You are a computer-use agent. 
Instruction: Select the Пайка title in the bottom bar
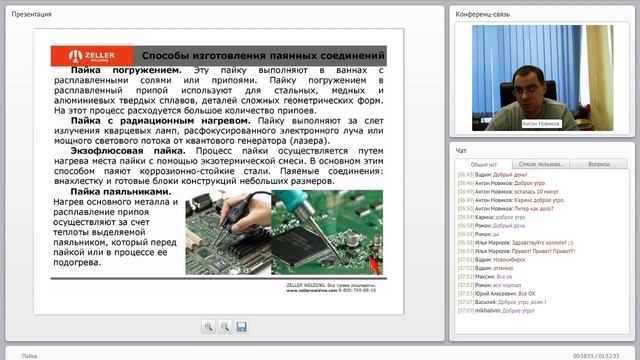pyautogui.click(x=29, y=356)
